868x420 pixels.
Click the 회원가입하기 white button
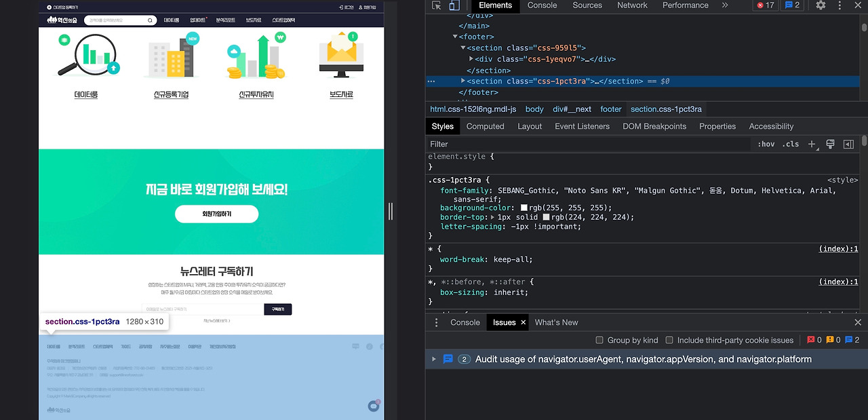216,214
